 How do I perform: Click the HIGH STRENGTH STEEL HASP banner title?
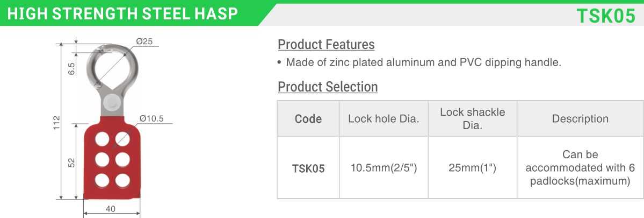(122, 14)
